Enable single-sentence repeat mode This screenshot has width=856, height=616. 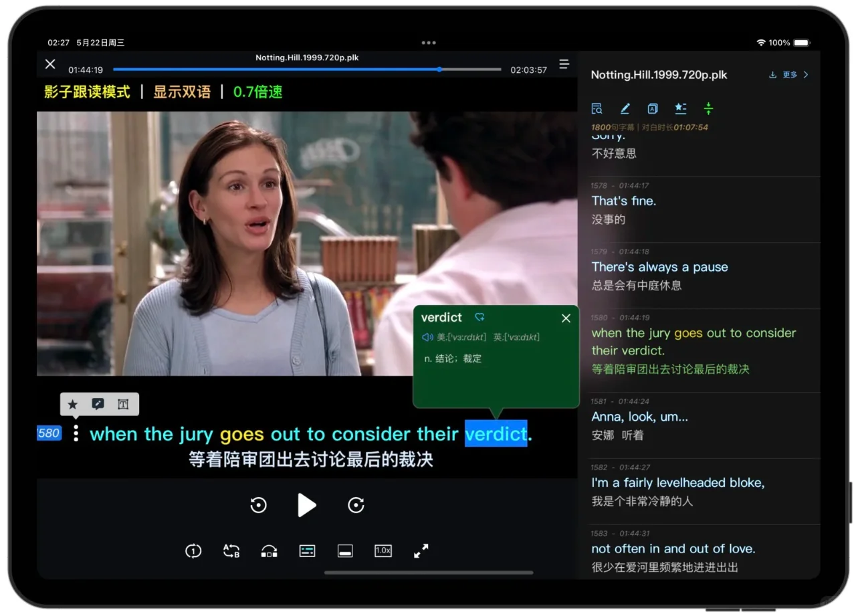click(x=193, y=551)
